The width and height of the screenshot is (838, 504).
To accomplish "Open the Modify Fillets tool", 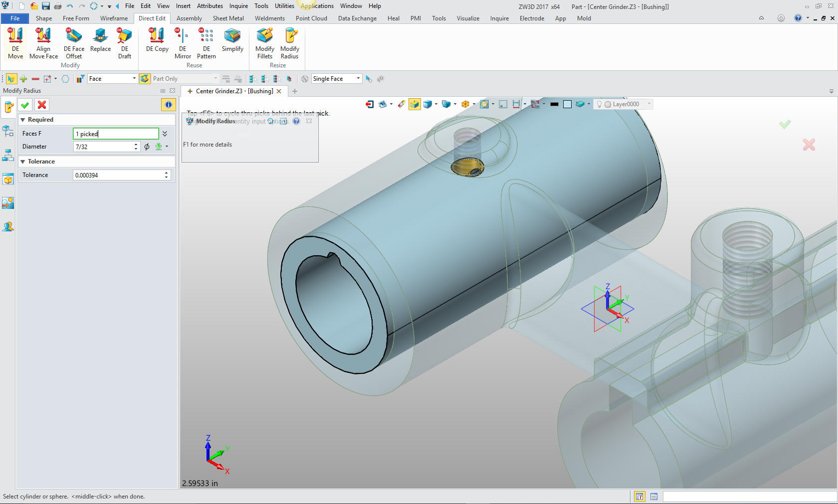I will tap(265, 43).
